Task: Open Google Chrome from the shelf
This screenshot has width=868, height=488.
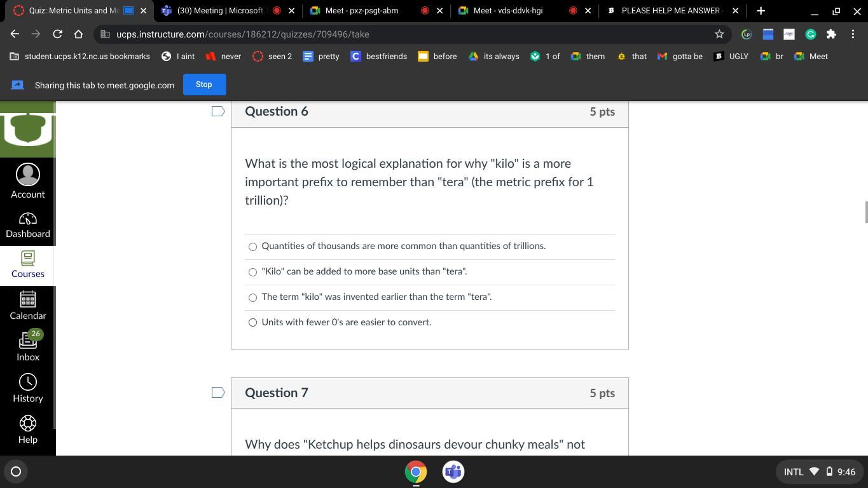Action: (x=416, y=471)
